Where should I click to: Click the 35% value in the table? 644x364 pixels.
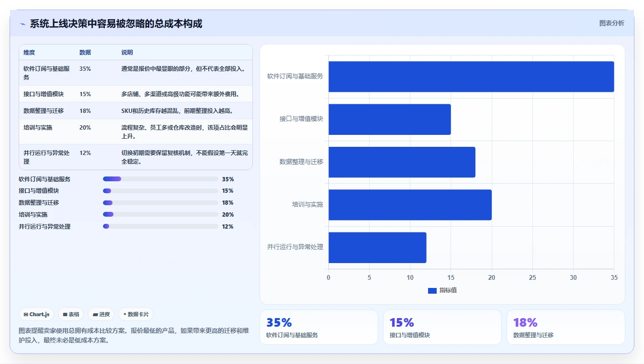[85, 69]
